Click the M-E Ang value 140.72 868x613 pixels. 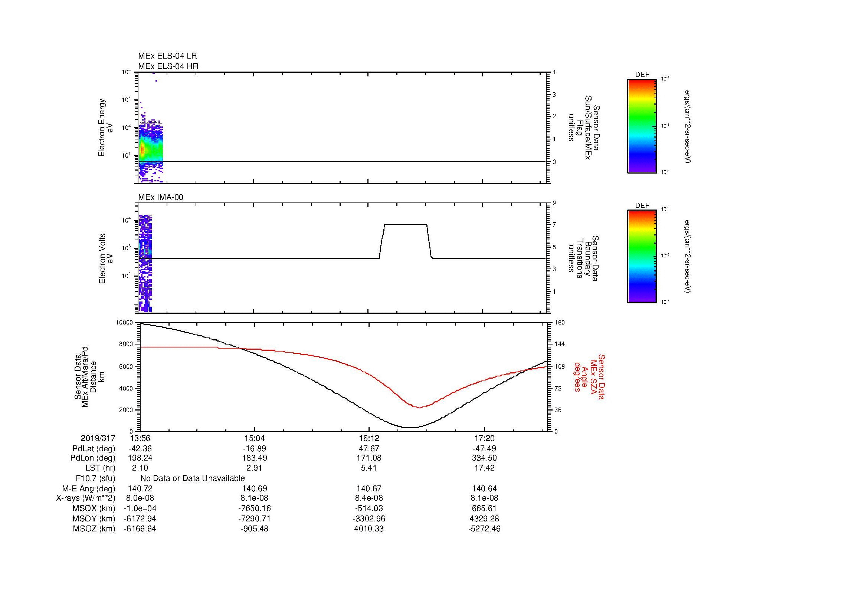click(x=140, y=489)
